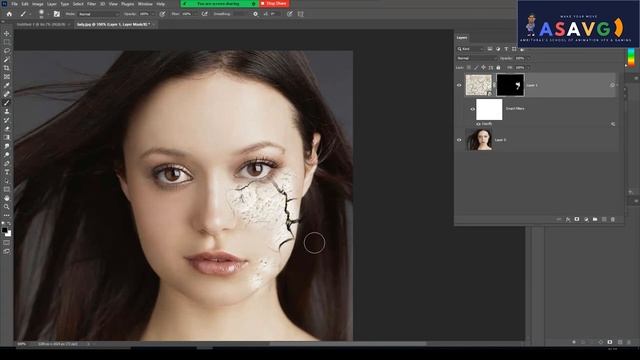
Task: Open the Layers panel tab
Action: click(462, 38)
